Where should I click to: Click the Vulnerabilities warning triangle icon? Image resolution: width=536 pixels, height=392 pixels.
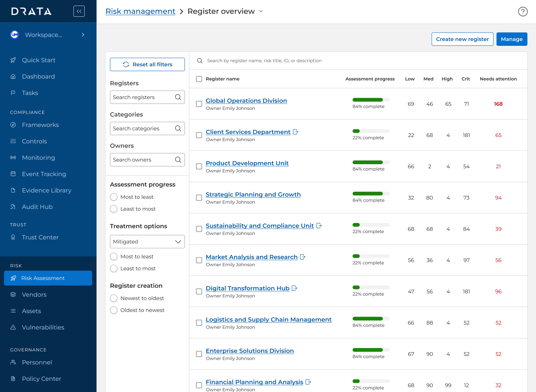pyautogui.click(x=13, y=327)
